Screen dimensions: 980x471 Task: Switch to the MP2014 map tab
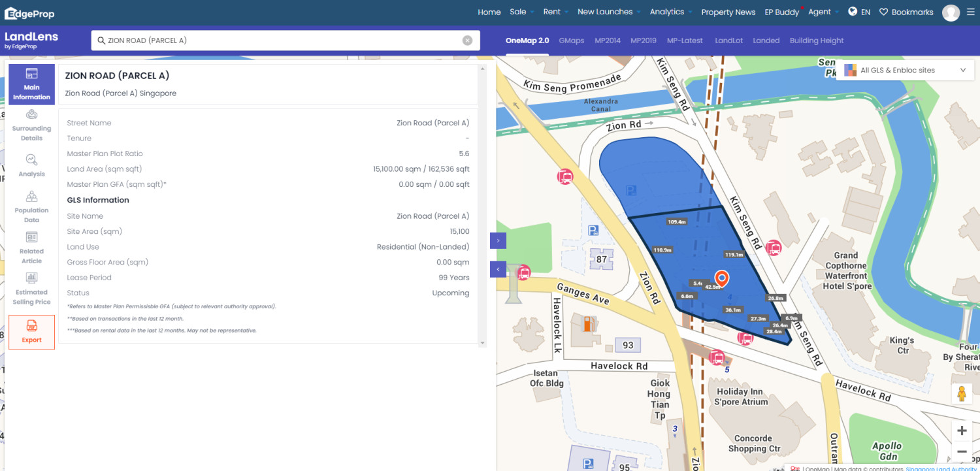(x=608, y=41)
